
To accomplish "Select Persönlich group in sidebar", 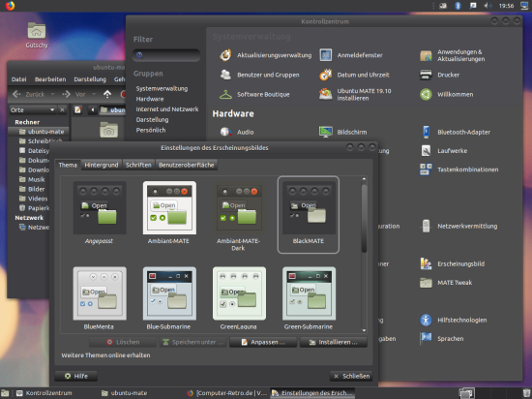I will pyautogui.click(x=151, y=130).
